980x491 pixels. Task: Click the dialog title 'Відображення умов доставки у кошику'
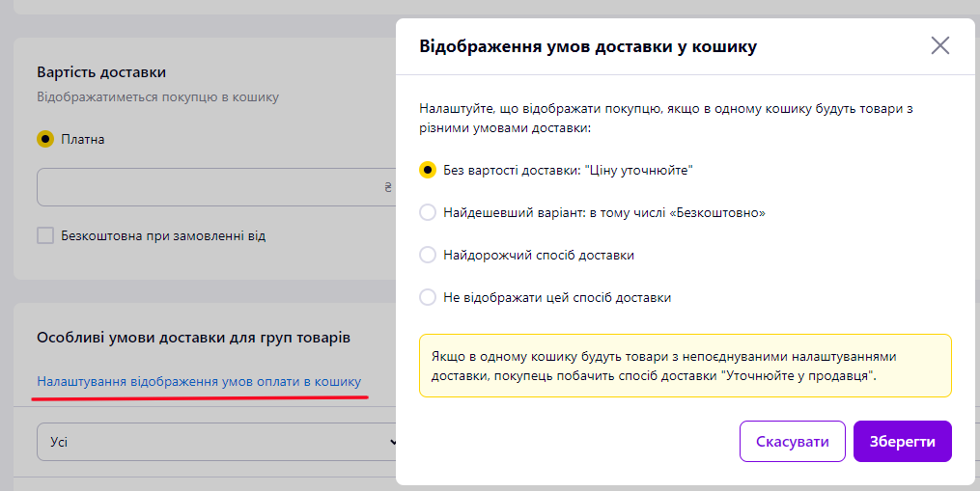(x=587, y=47)
